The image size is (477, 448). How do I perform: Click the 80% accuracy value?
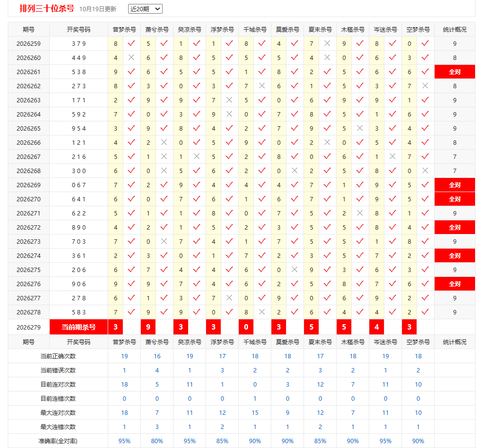157,441
